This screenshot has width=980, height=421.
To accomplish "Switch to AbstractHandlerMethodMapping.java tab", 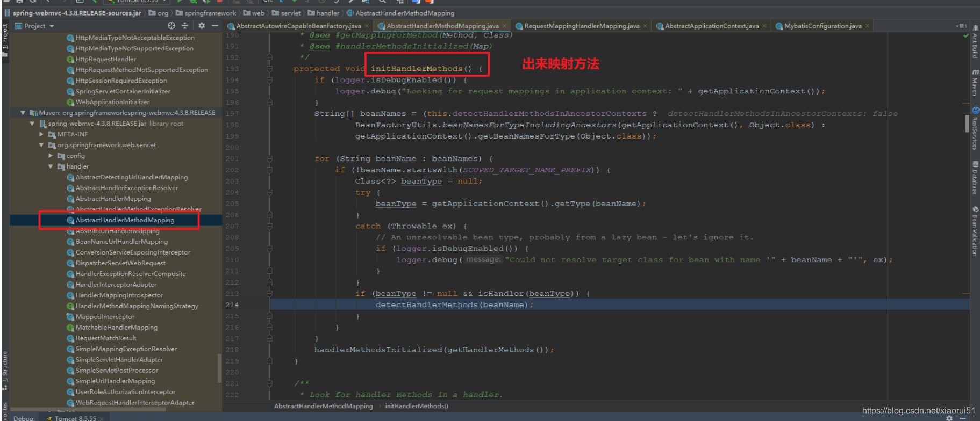I will pos(442,26).
